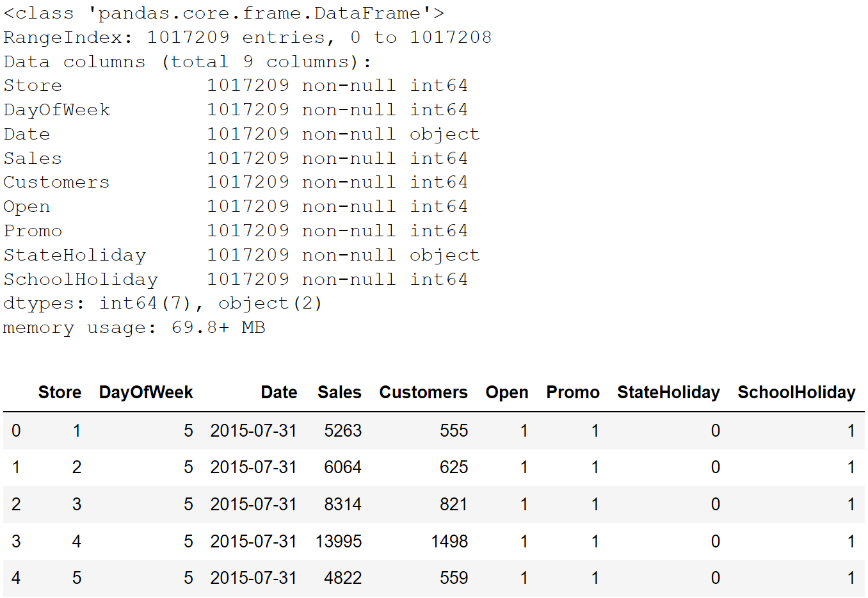Click the date in the row with Sales 13995
This screenshot has width=868, height=598.
[253, 542]
